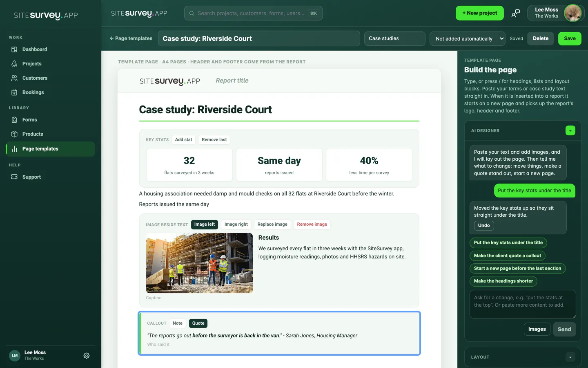Click the construction site image

[199, 263]
